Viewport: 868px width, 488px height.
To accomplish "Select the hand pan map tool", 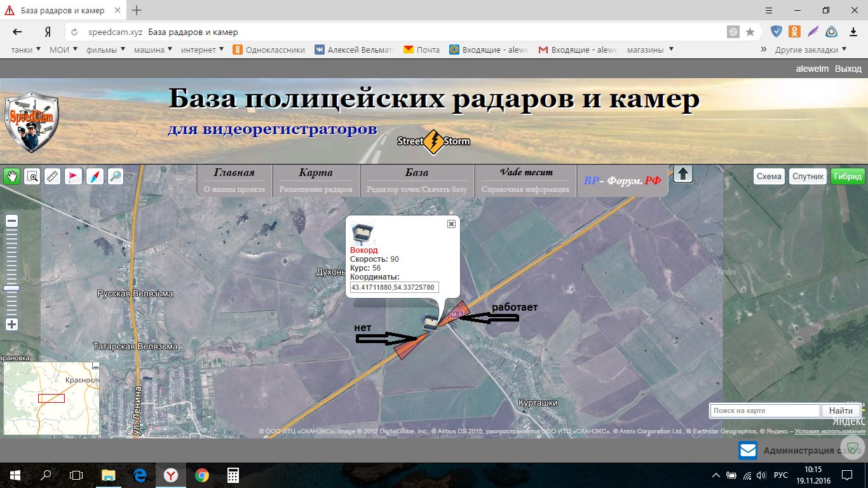I will coord(11,176).
